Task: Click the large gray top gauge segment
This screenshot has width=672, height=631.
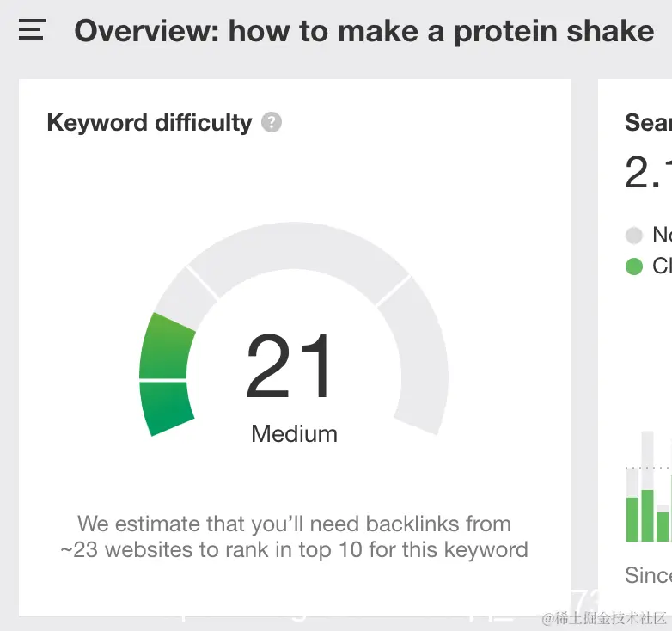Action: (x=299, y=259)
